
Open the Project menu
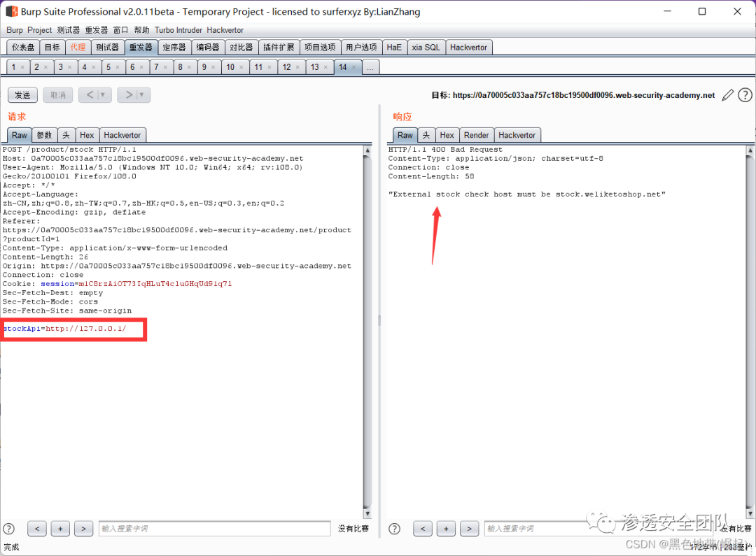pyautogui.click(x=39, y=30)
